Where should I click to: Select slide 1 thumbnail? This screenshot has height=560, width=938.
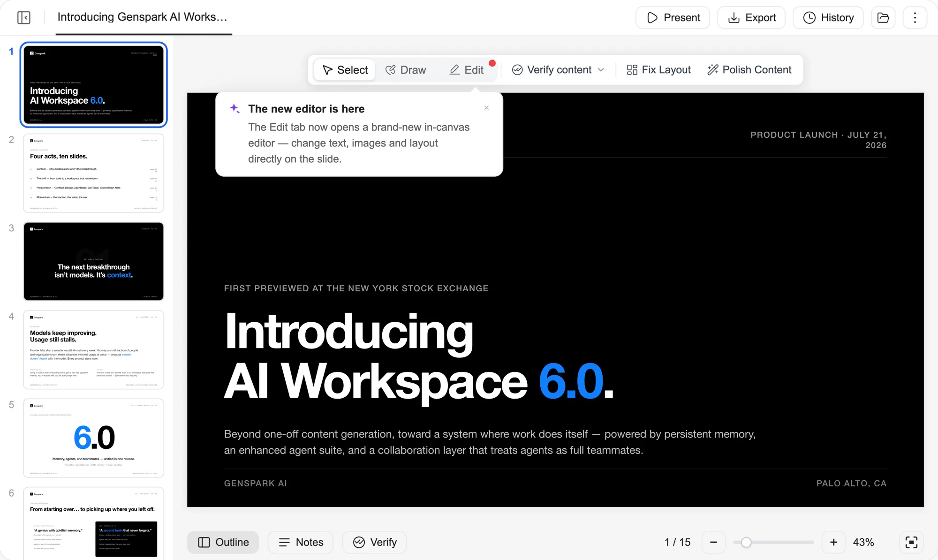pos(93,84)
